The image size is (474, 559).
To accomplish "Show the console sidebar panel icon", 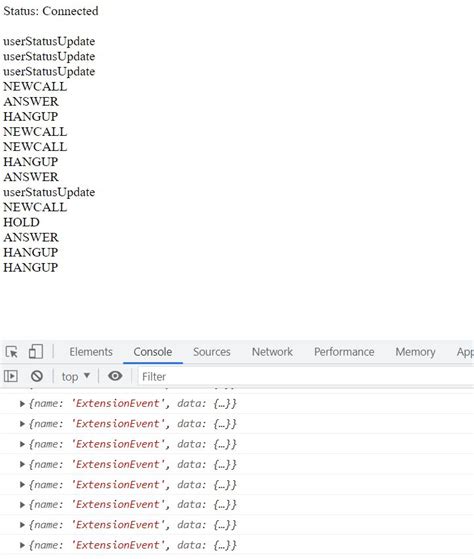I will coord(11,376).
